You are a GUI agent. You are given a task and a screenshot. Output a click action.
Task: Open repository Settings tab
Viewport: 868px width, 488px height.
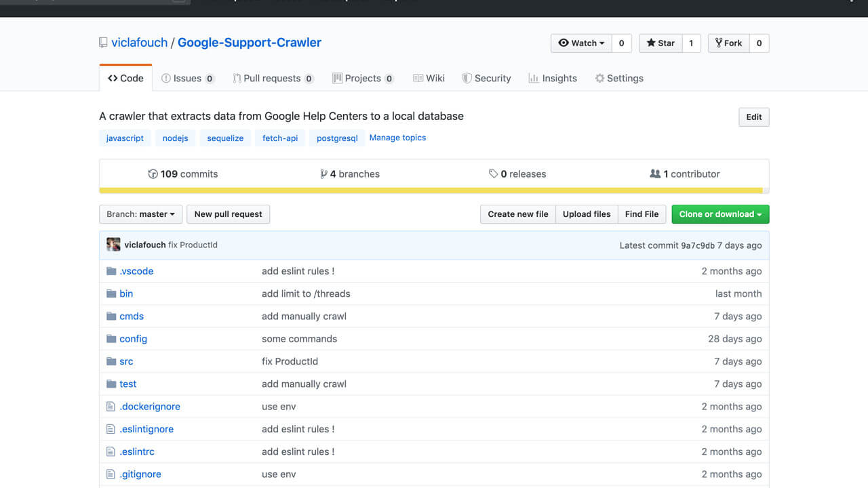point(619,78)
